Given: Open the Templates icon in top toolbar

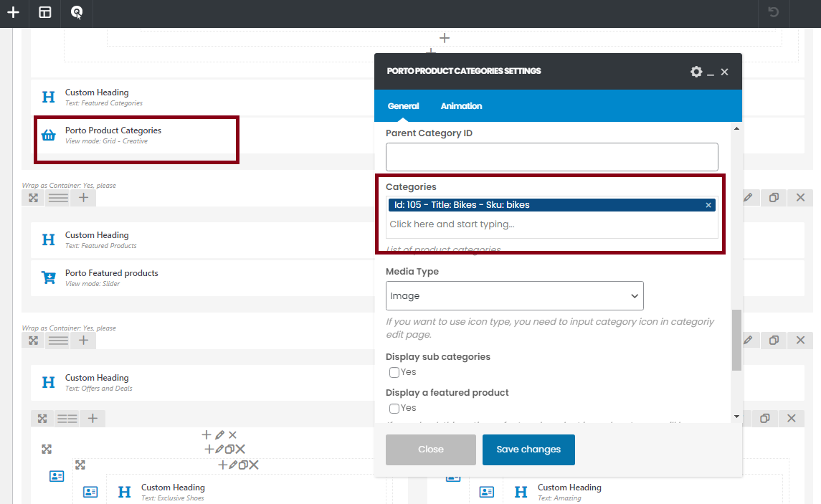Looking at the screenshot, I should coord(45,12).
